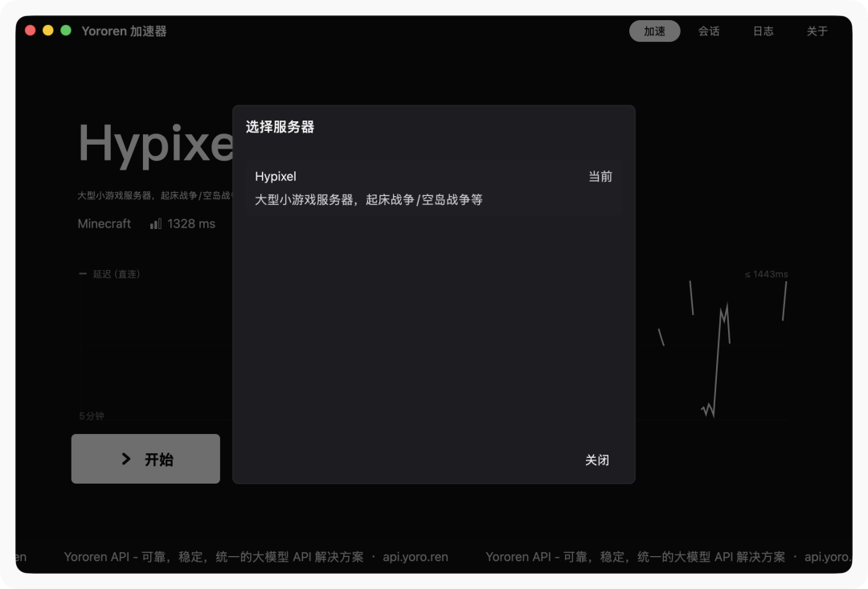Click the chevron icon on the 开始 button
This screenshot has height=589, width=868.
(126, 459)
